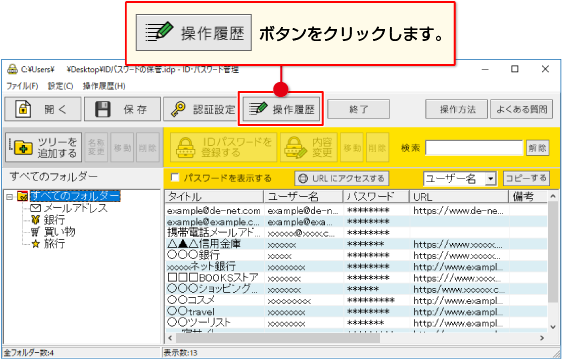Click the yellow panel 移動 button
This screenshot has width=563, height=361.
pos(352,147)
